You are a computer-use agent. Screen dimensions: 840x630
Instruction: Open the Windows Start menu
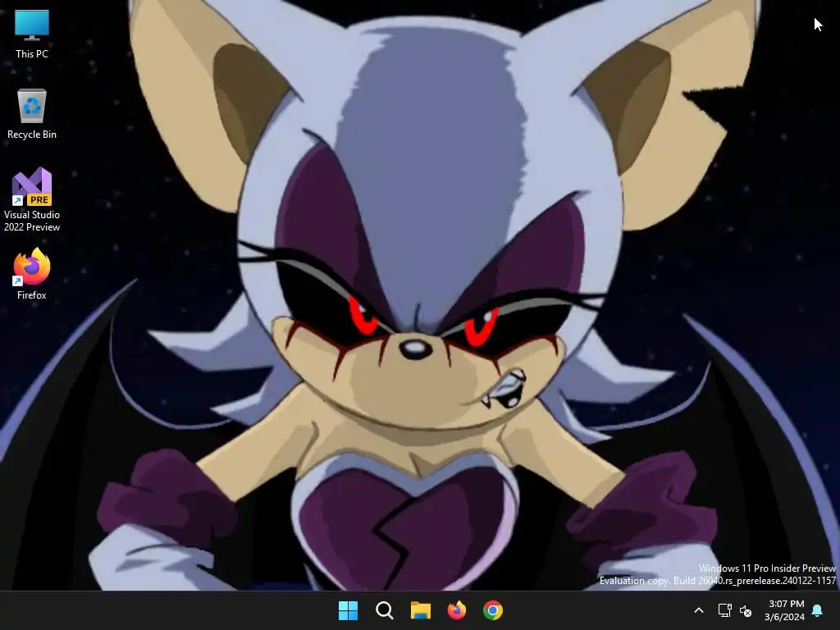(348, 610)
